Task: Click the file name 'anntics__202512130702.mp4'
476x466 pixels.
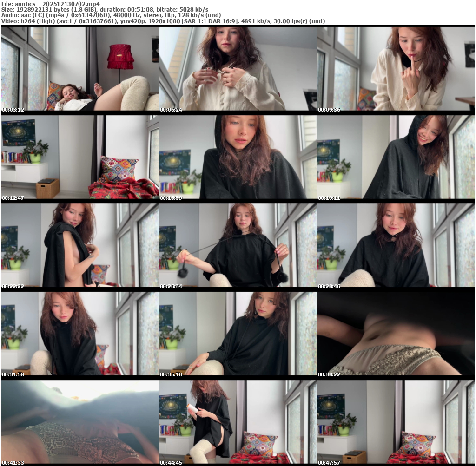Action: [x=57, y=4]
